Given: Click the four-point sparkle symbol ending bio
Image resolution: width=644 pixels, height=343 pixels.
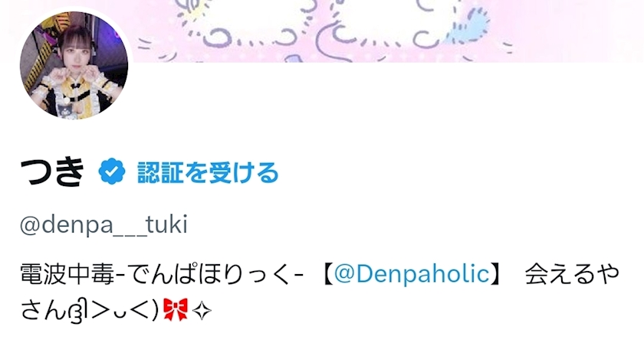Looking at the screenshot, I should (201, 311).
